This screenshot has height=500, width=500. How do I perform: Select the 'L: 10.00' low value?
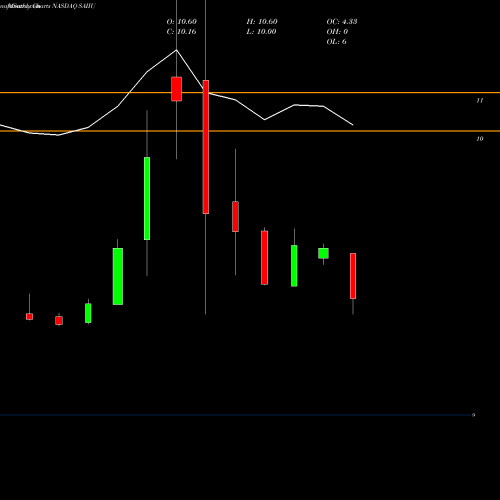click(x=261, y=32)
